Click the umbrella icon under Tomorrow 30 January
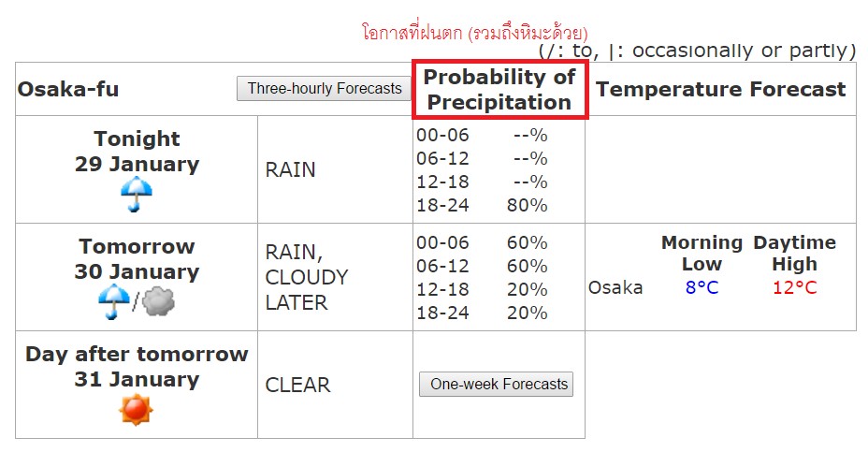Viewport: 868px width, 452px height. click(x=114, y=302)
